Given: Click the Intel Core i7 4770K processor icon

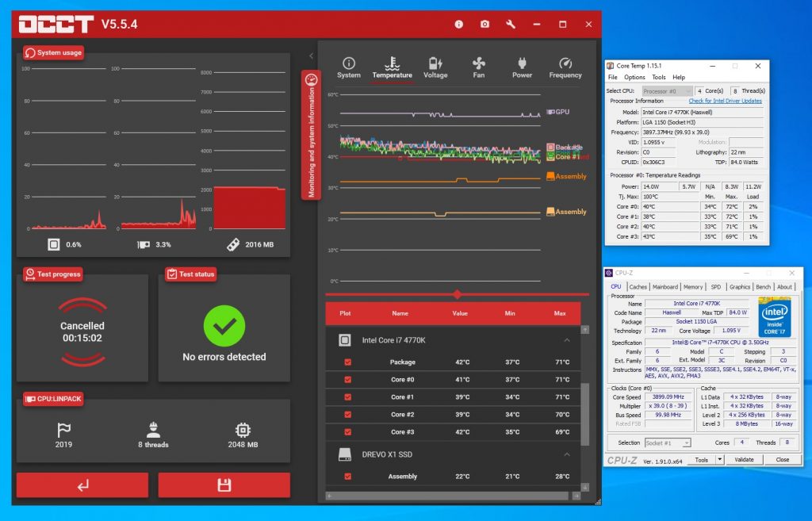Looking at the screenshot, I should tap(344, 340).
